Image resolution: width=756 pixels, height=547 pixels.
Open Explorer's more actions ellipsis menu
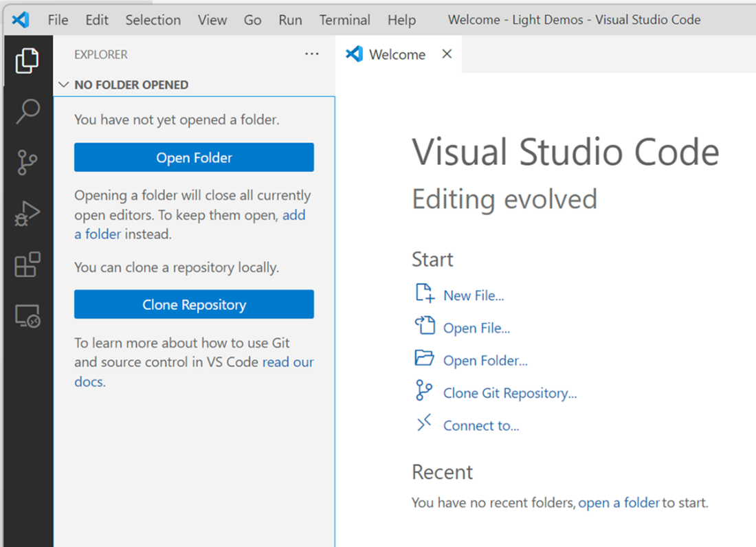[x=312, y=54]
